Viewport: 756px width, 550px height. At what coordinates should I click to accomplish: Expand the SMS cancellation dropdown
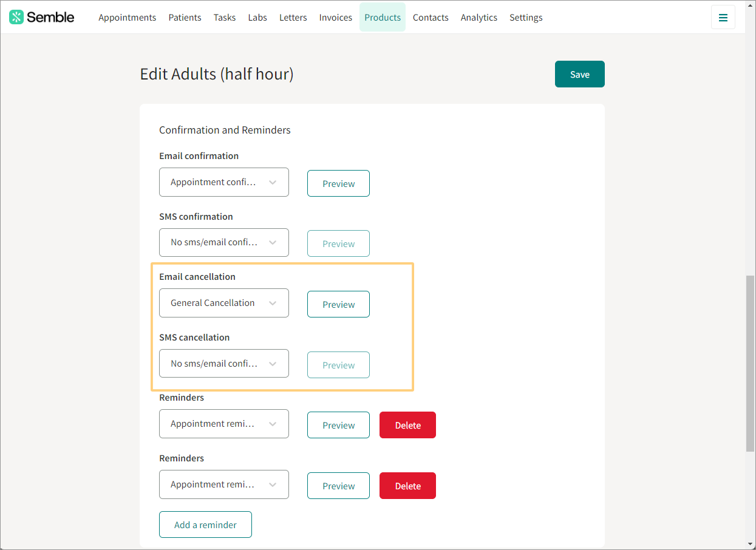click(x=224, y=364)
